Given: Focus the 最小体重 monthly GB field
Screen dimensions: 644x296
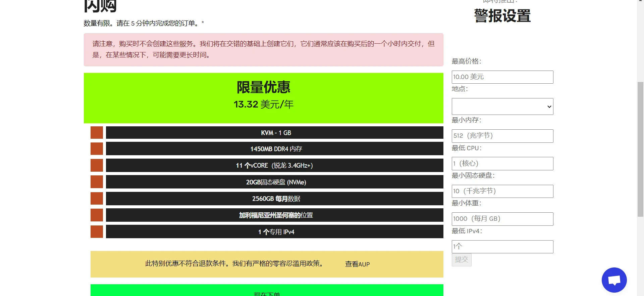Looking at the screenshot, I should (x=502, y=219).
